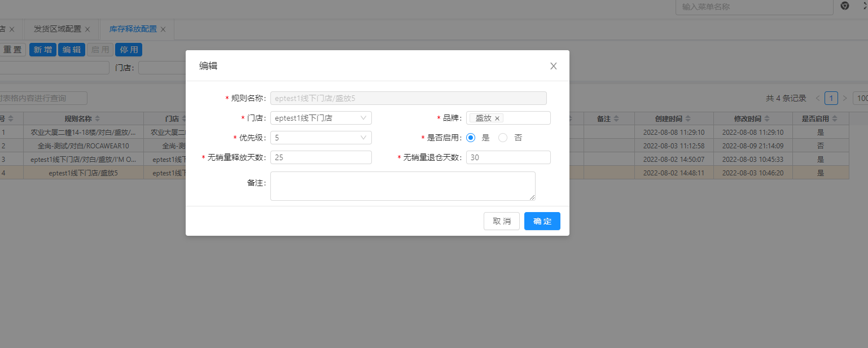Close the 库存释放配置 tab

[x=163, y=29]
